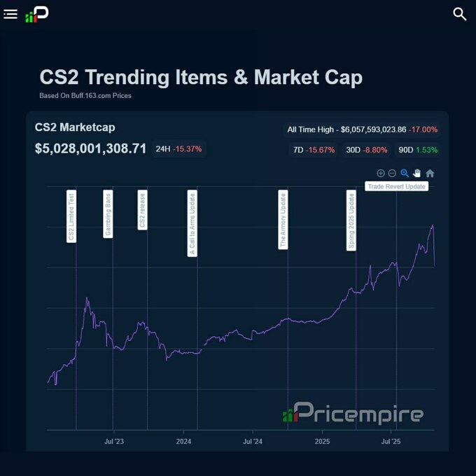Click the All Time High value
Image resolution: width=476 pixels, height=476 pixels.
373,129
